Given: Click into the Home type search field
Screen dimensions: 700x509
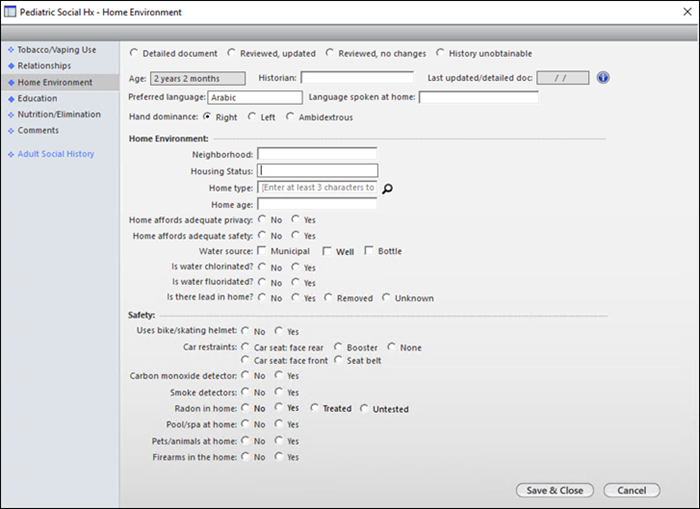Looking at the screenshot, I should click(317, 187).
